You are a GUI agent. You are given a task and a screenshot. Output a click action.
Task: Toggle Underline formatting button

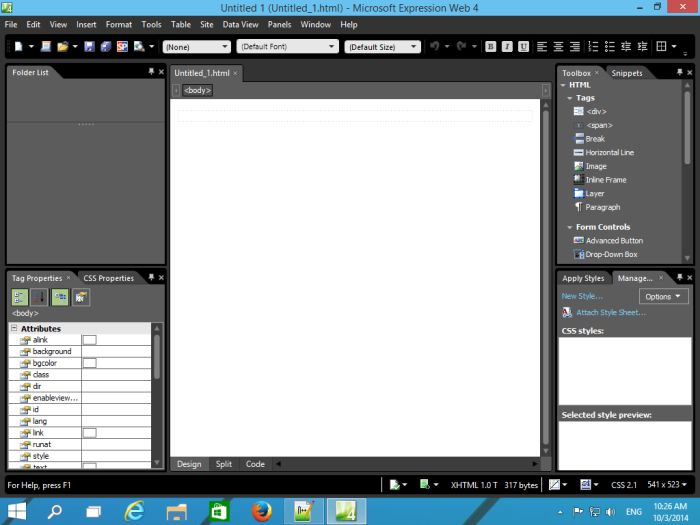tap(522, 46)
